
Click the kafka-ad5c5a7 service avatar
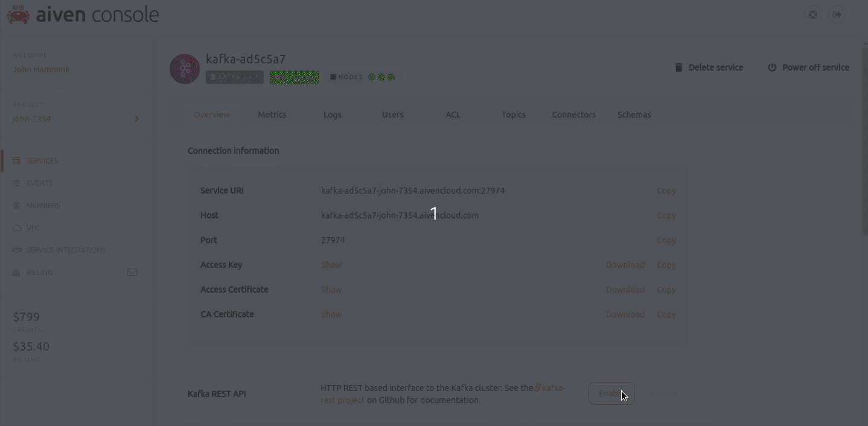pos(185,68)
